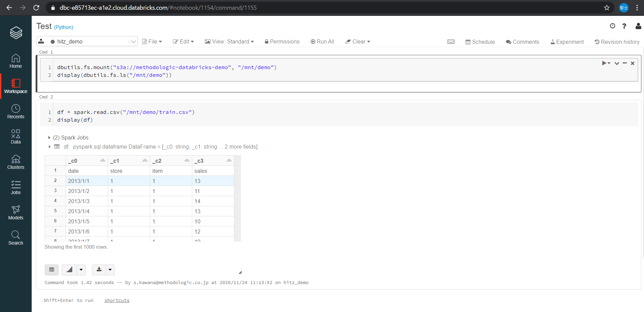Select the sales value 14
This screenshot has width=644, height=312.
[213, 201]
